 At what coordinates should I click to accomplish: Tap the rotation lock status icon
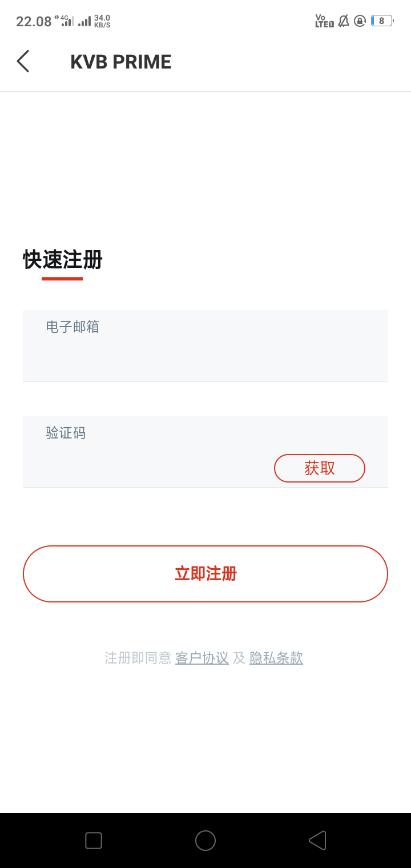coord(360,21)
